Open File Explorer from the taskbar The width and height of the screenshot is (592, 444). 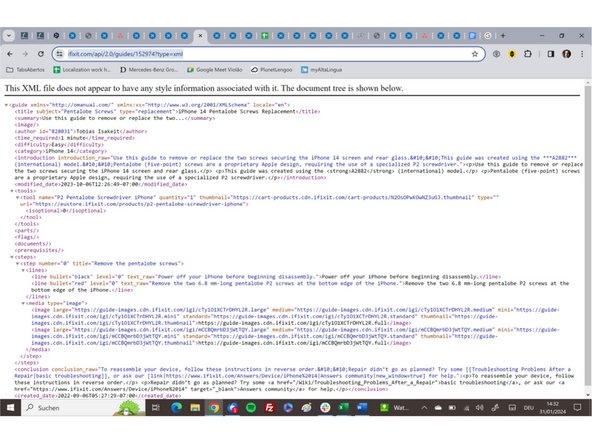(195, 408)
